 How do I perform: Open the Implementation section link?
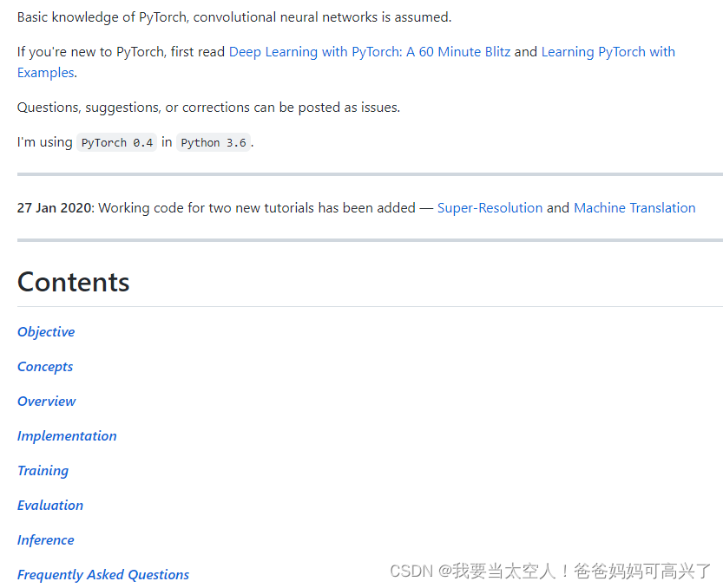67,436
